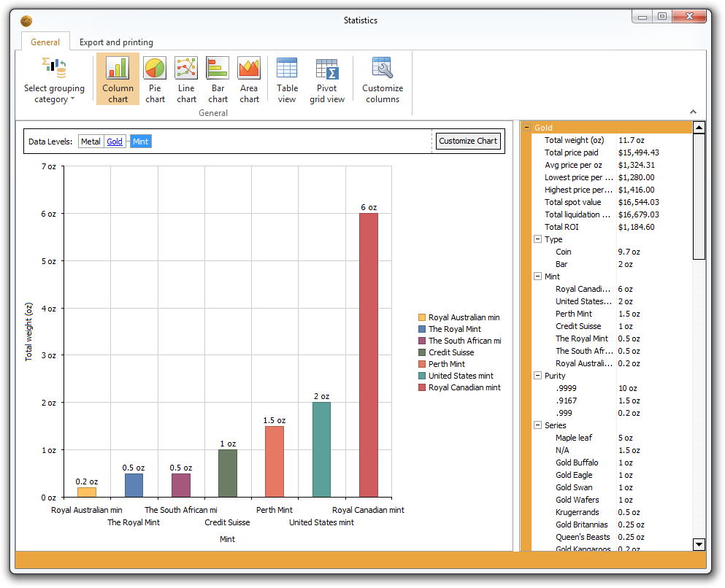Select the Line chart icon
This screenshot has width=725, height=588.
coord(186,79)
